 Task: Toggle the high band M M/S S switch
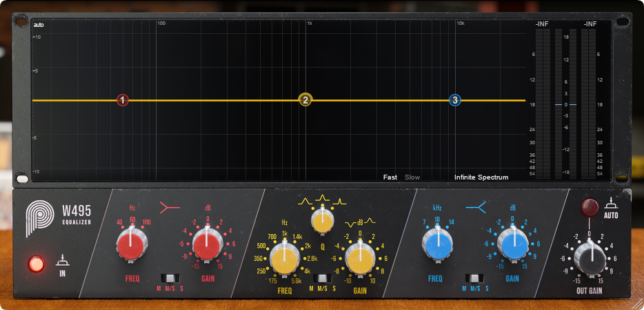pyautogui.click(x=474, y=278)
